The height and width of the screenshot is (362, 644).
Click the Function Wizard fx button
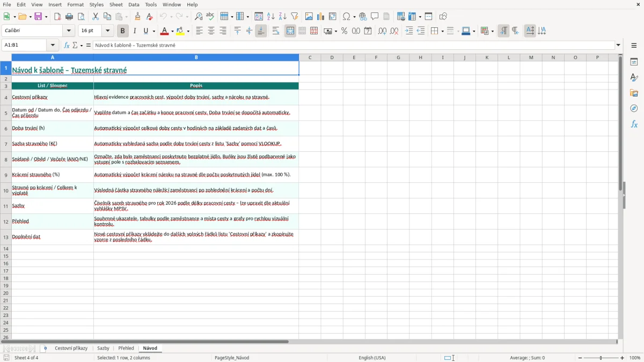(67, 46)
